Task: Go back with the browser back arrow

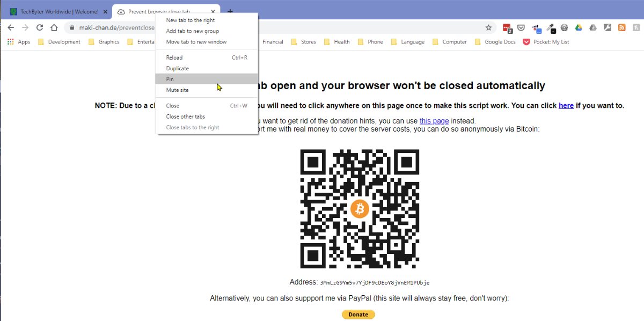Action: 11,27
